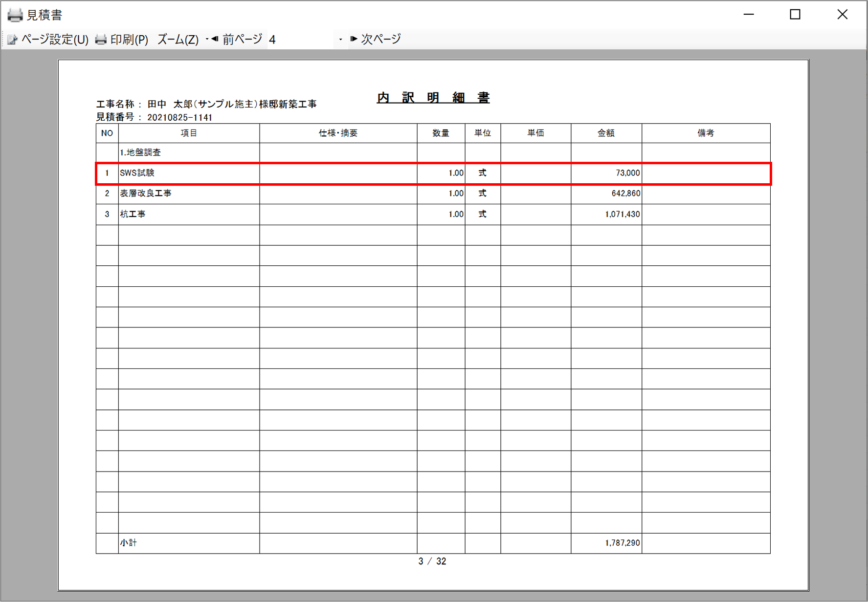Click the printer icon in the title bar
This screenshot has height=602, width=868.
[15, 15]
